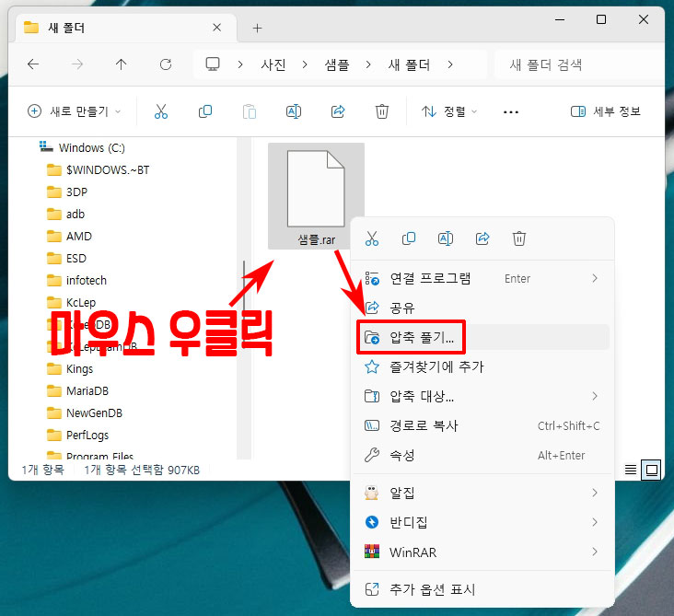Click 새 폴더 in the address bar breadcrumb

click(x=409, y=64)
